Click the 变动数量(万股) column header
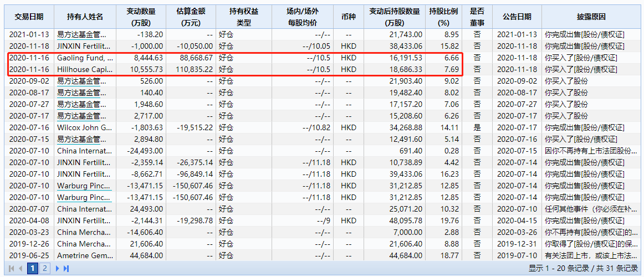Image resolution: width=644 pixels, height=277 pixels. pyautogui.click(x=141, y=17)
